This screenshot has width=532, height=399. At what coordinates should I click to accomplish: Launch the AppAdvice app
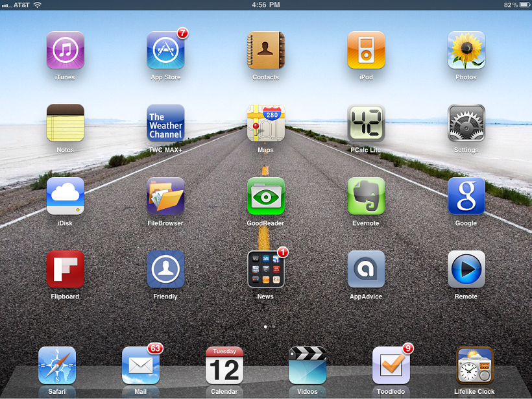coord(366,269)
